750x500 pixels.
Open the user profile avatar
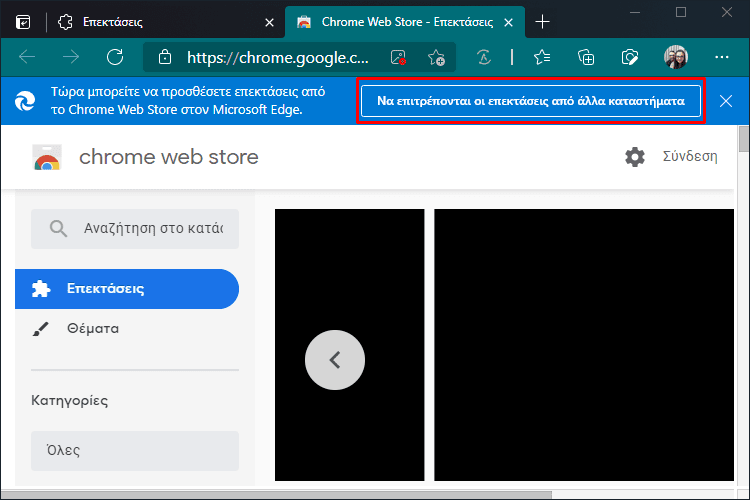tap(676, 57)
